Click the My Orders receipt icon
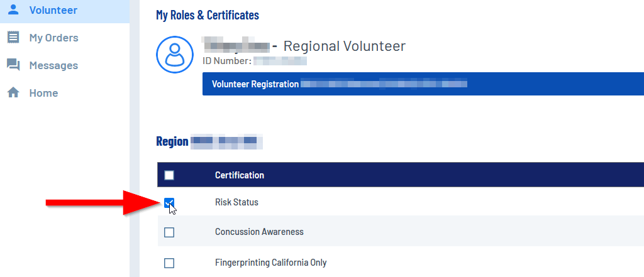Screen dimensions: 644x277 [13, 38]
